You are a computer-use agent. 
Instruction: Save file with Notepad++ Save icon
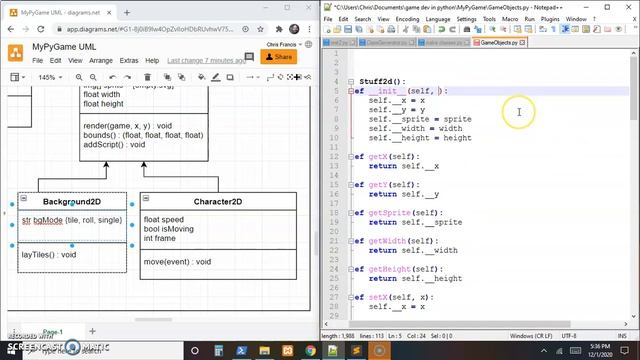(348, 29)
